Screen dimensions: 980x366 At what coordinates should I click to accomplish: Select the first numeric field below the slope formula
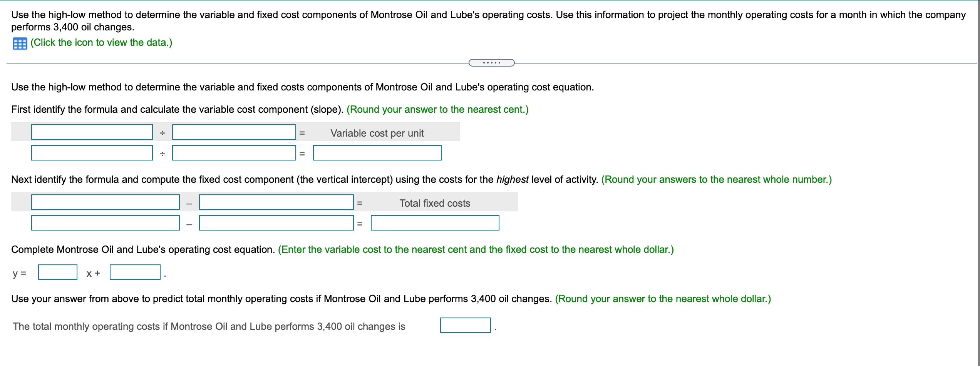pyautogui.click(x=92, y=152)
